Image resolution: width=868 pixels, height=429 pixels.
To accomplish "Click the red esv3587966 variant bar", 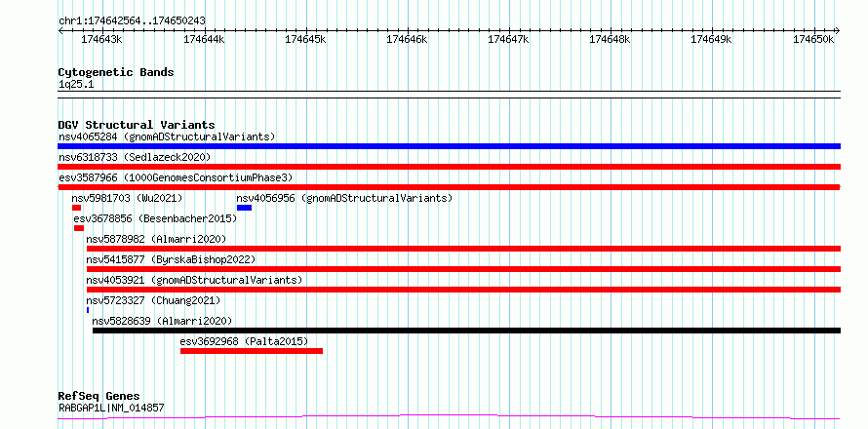I will point(449,187).
